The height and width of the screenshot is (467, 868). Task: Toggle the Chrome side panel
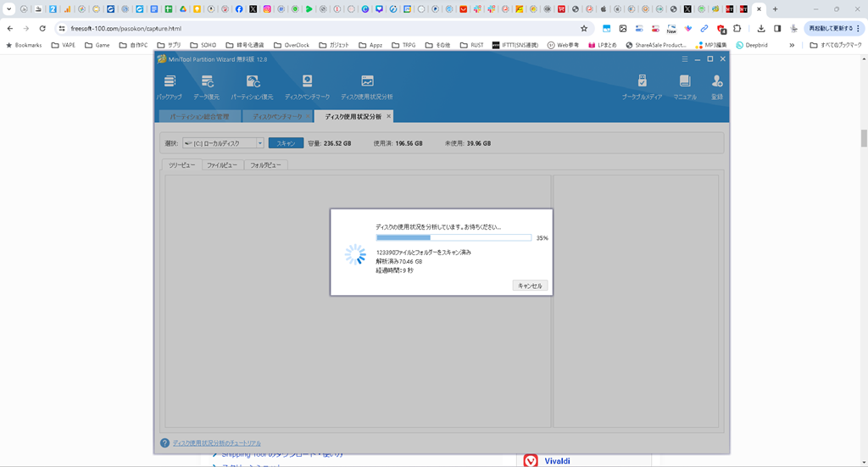[x=777, y=28]
